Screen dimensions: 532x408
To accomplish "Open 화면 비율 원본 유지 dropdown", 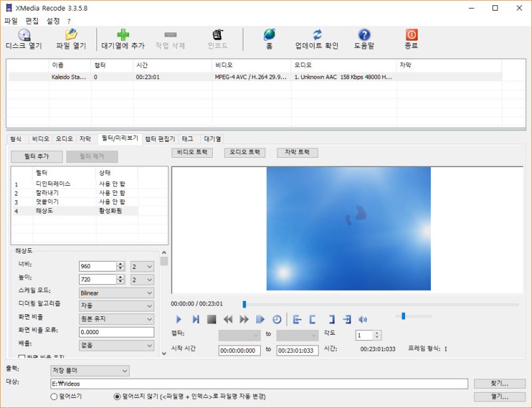I will coord(116,319).
